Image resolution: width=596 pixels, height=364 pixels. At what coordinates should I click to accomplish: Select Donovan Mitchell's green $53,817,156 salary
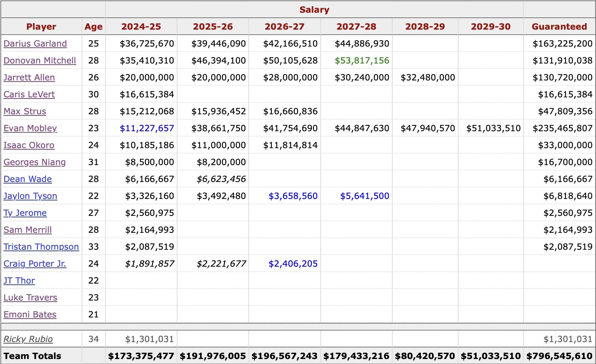click(362, 60)
